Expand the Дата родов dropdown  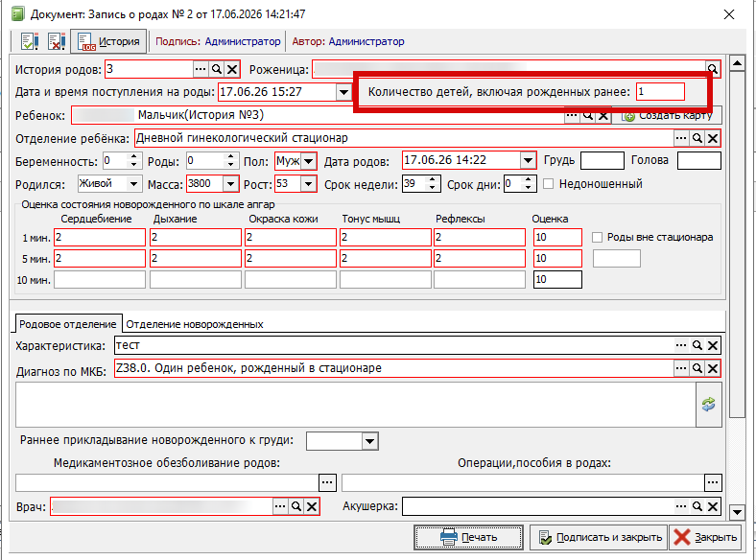click(528, 160)
